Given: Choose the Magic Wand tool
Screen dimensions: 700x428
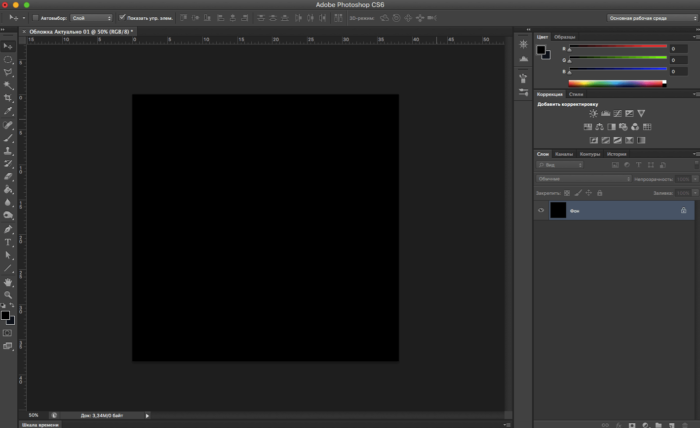Looking at the screenshot, I should click(x=8, y=85).
